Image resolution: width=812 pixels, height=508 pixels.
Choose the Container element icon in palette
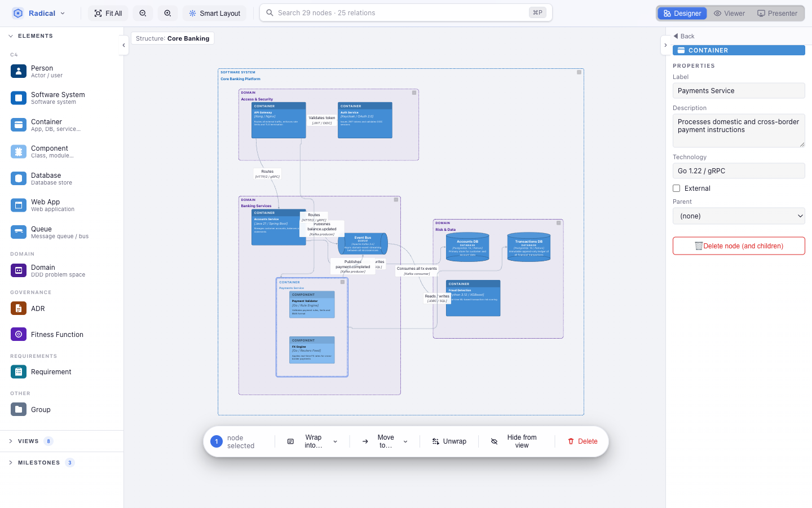point(19,125)
